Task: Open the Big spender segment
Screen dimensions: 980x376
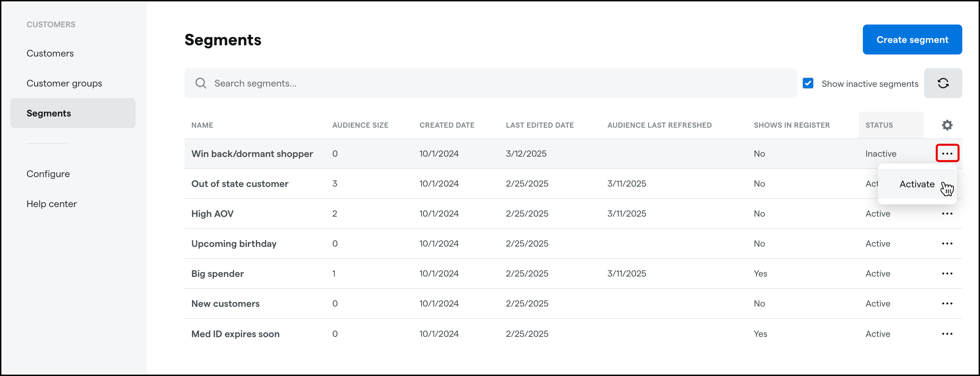Action: pyautogui.click(x=217, y=273)
